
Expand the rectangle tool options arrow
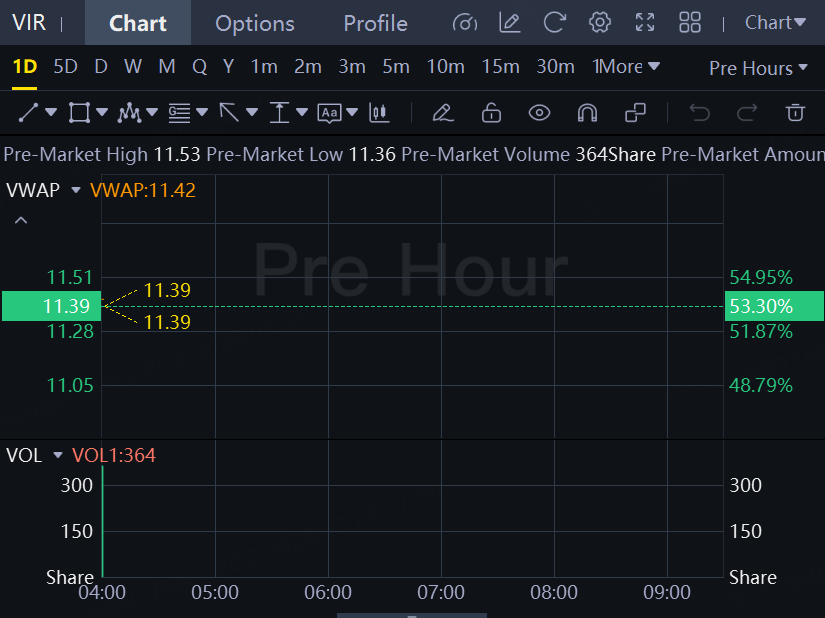coord(102,112)
